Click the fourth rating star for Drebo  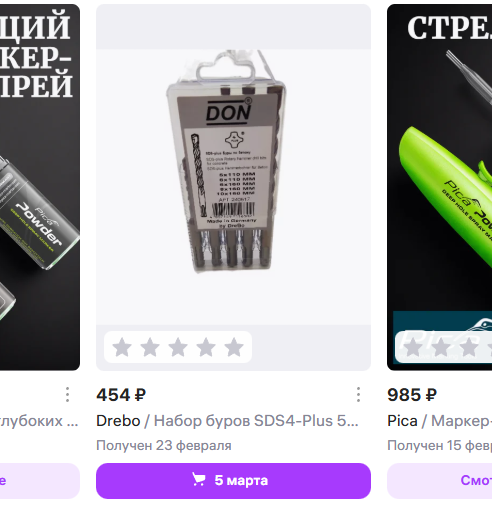pyautogui.click(x=206, y=347)
